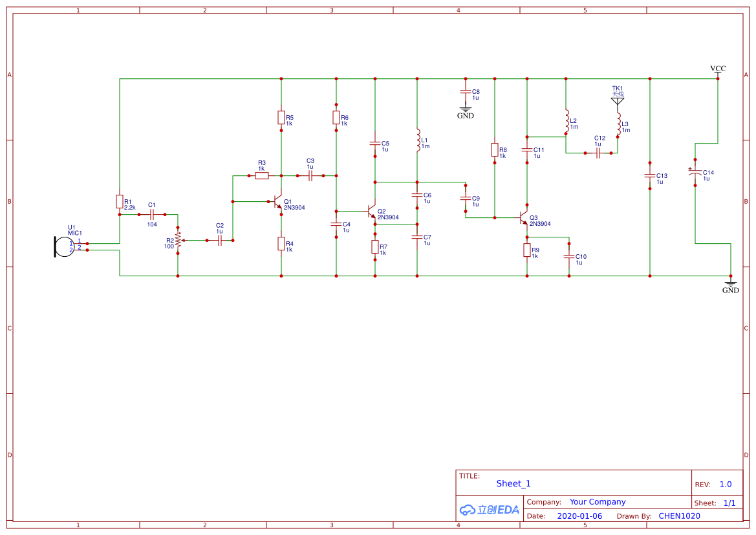The image size is (756, 535).
Task: Select inductor L1 1m
Action: point(418,140)
